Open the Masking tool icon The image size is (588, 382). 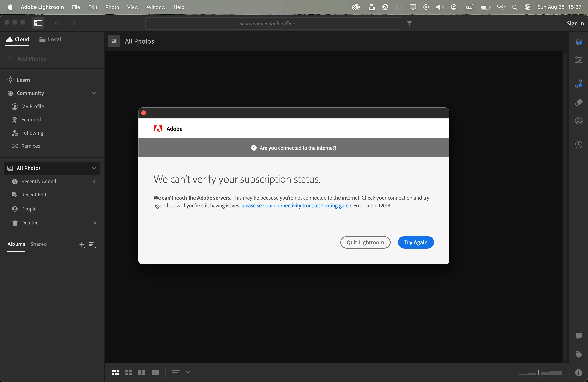[578, 121]
